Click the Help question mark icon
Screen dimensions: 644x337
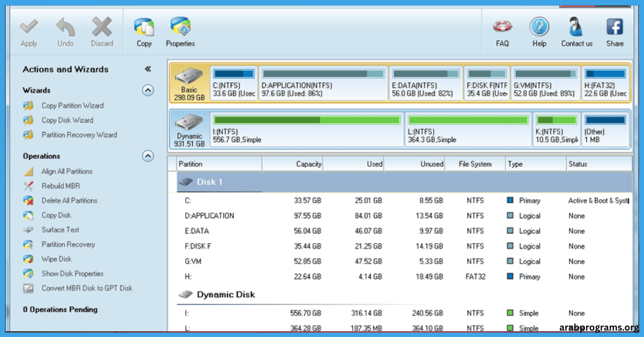pos(539,26)
